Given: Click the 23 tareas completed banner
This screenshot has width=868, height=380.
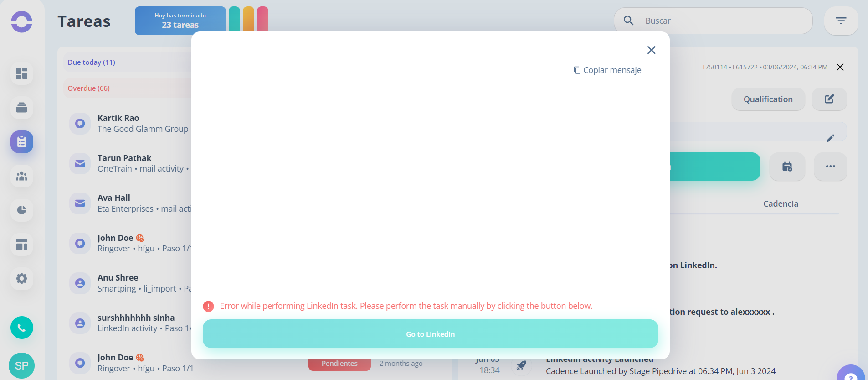Looking at the screenshot, I should (x=180, y=21).
